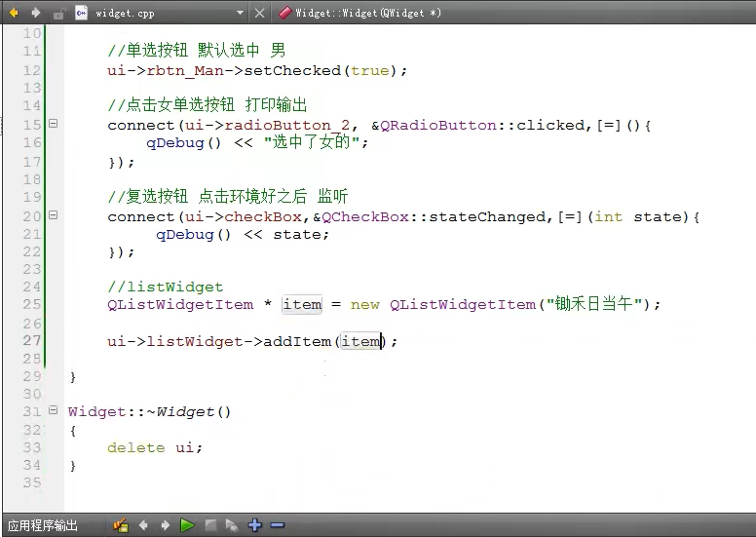Open the Widget::Widget(QWidget *) symbol selector
This screenshot has width=756, height=537.
368,13
